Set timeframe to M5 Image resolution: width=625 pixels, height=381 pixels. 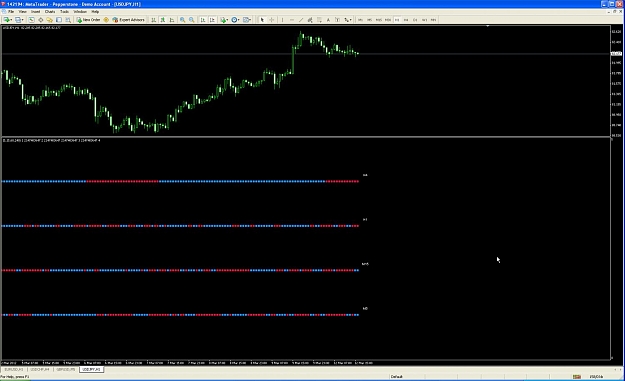point(369,20)
